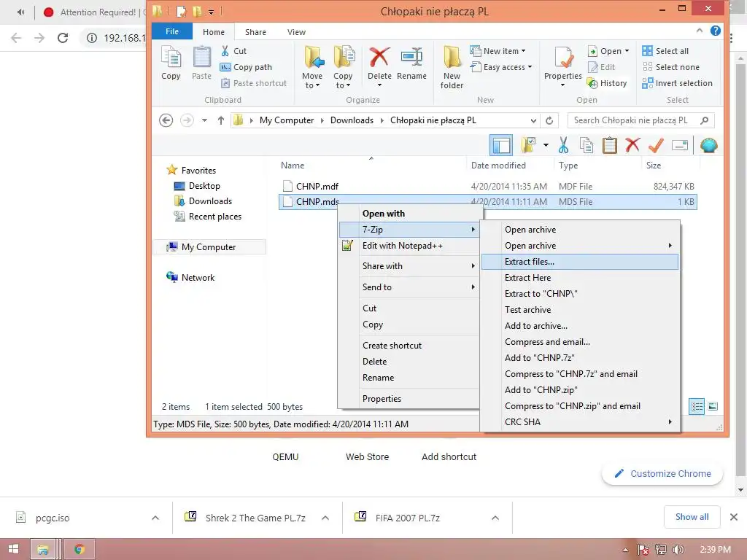Expand the Open dropdown in ribbon
747x560 pixels.
coord(627,51)
